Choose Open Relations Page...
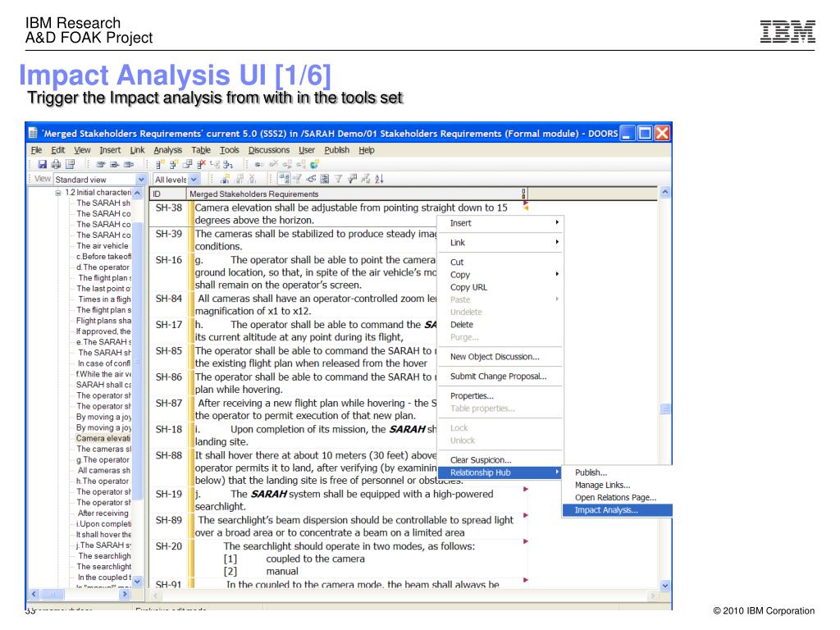This screenshot has height=630, width=840. (x=617, y=497)
